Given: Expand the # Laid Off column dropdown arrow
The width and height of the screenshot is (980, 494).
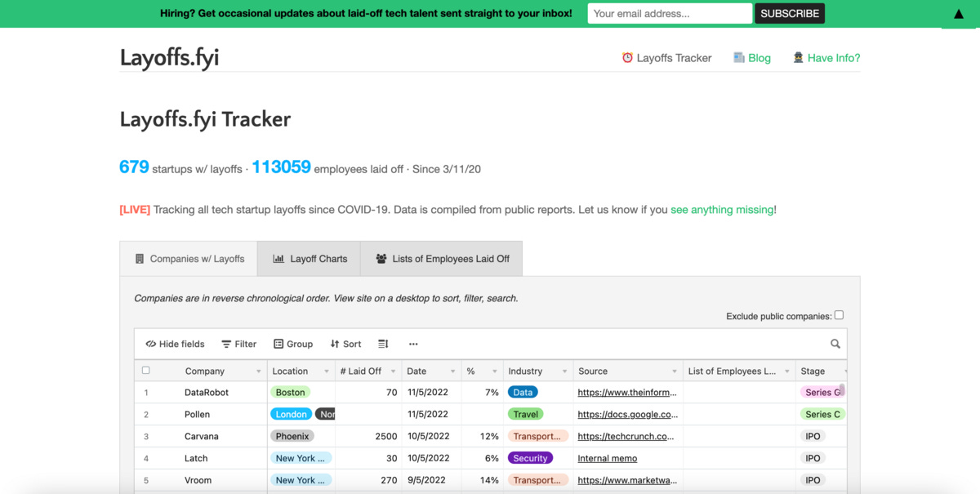Looking at the screenshot, I should 393,372.
